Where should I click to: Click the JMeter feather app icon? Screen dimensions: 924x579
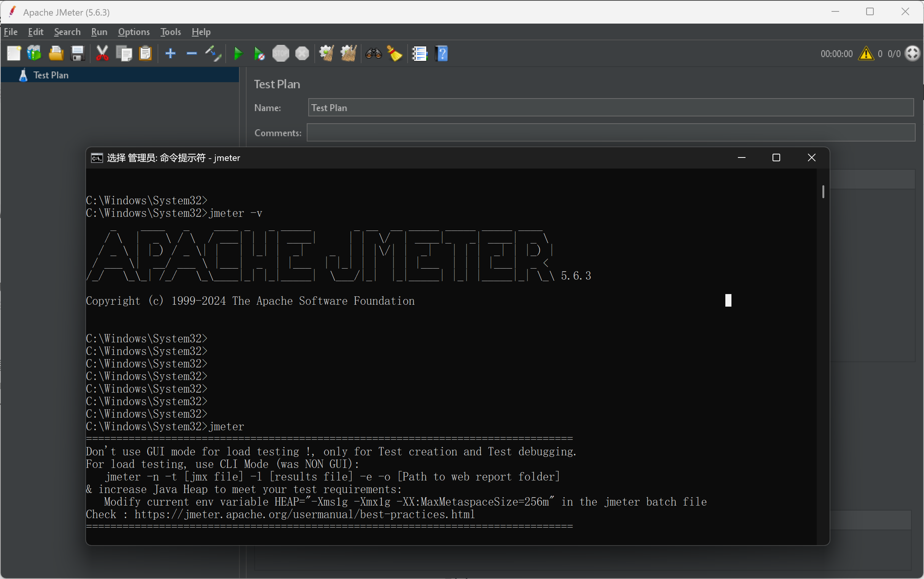coord(12,12)
